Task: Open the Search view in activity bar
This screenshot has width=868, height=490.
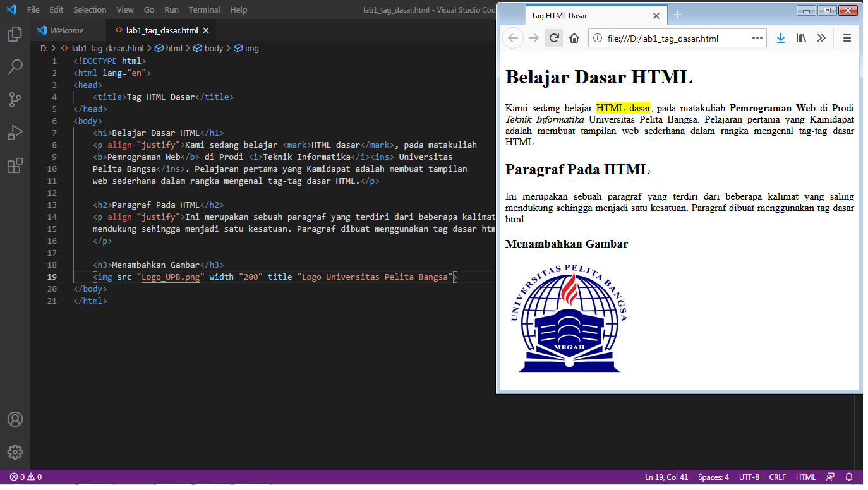Action: (x=15, y=66)
